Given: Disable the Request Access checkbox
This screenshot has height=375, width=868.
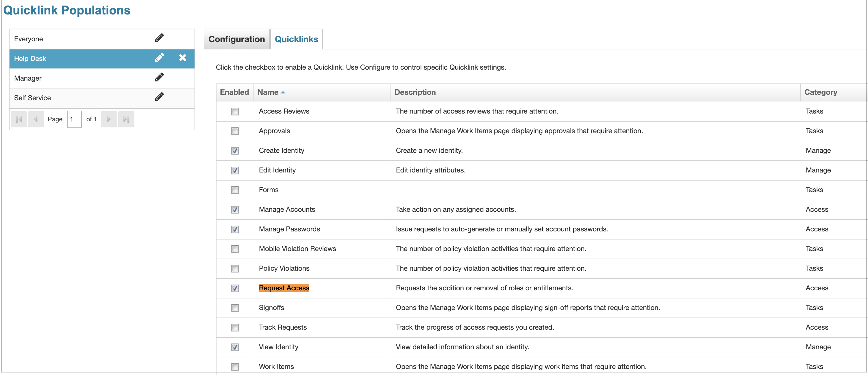Looking at the screenshot, I should [x=235, y=288].
